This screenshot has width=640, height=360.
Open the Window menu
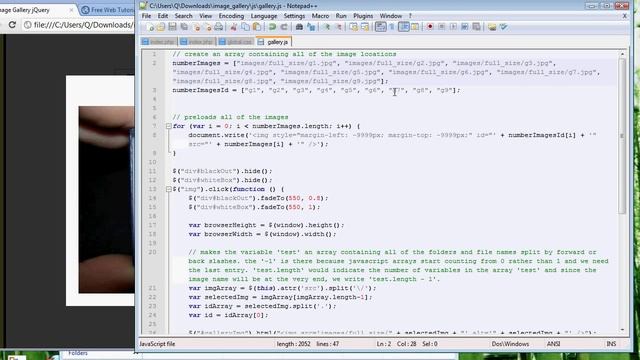pyautogui.click(x=391, y=16)
